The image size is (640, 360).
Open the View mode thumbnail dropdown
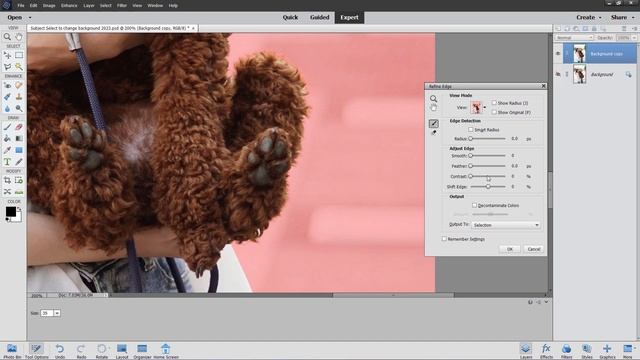tap(484, 108)
